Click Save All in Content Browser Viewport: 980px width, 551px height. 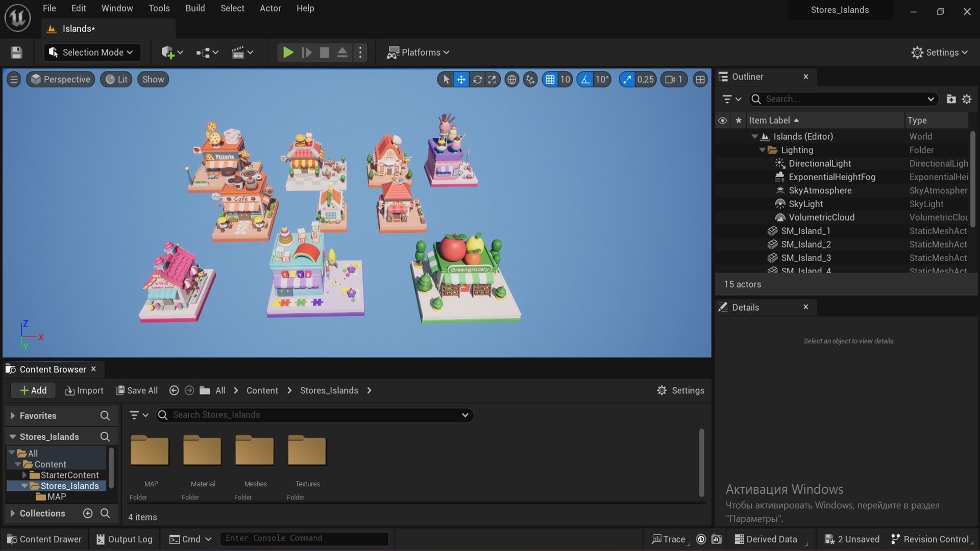[x=137, y=390]
